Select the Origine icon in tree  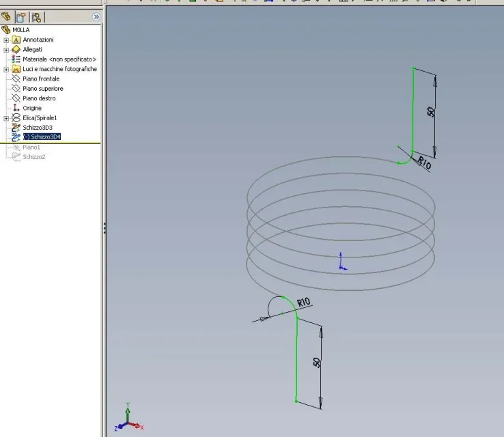pos(16,108)
